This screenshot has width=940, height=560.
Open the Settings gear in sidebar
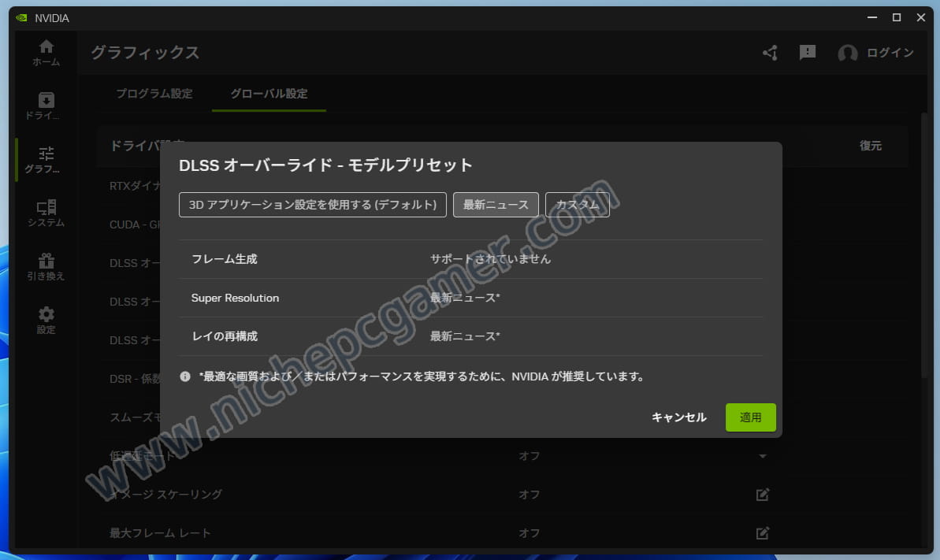[46, 314]
